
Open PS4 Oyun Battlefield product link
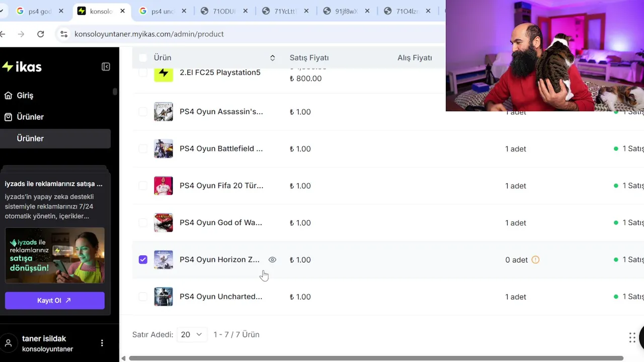(x=221, y=149)
